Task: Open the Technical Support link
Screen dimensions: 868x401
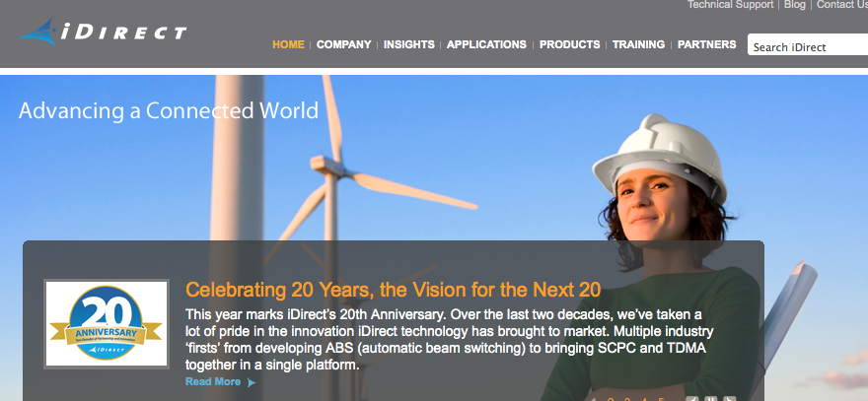Action: [x=730, y=4]
